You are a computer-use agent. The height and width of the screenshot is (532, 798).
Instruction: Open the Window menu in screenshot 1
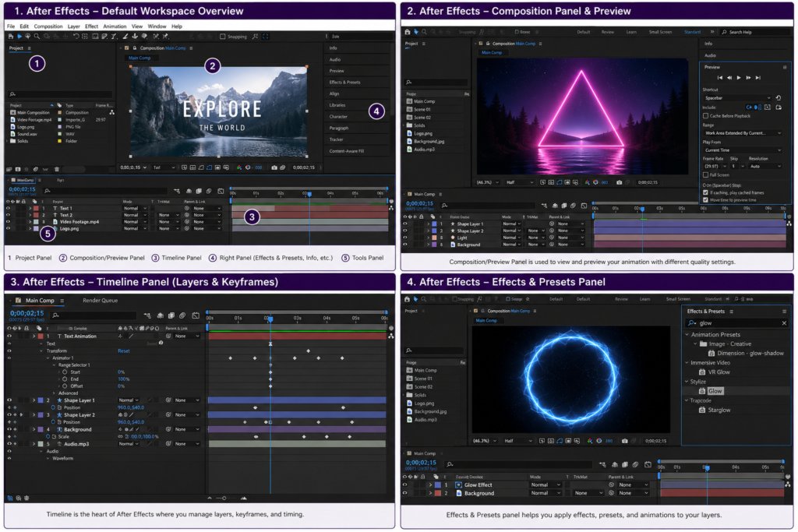(x=157, y=26)
